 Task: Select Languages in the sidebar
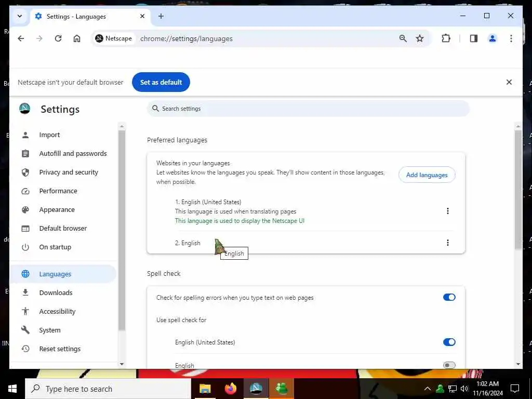pos(64,274)
